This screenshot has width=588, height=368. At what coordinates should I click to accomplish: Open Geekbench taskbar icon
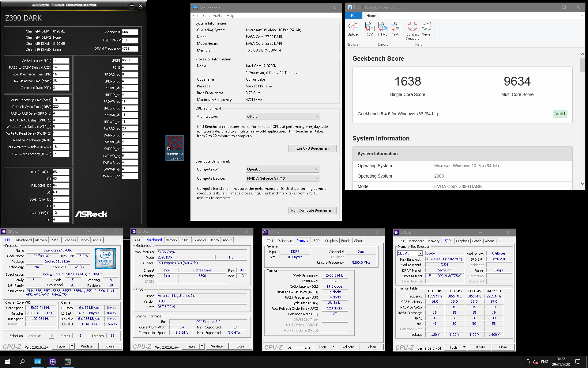tap(37, 362)
